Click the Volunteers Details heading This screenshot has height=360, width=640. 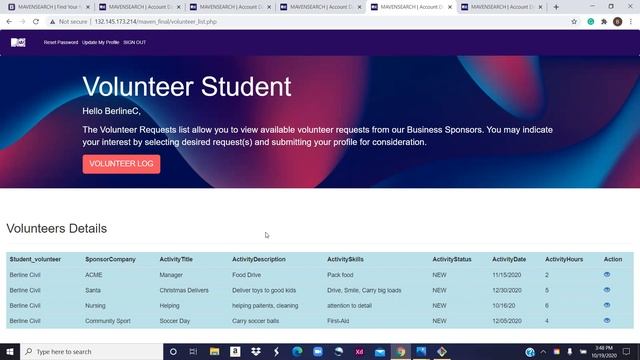point(57,229)
